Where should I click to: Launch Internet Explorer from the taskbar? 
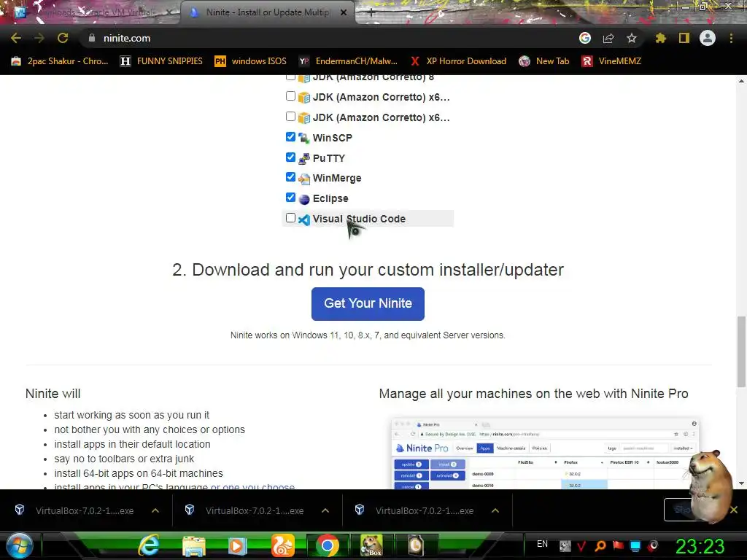pyautogui.click(x=149, y=545)
